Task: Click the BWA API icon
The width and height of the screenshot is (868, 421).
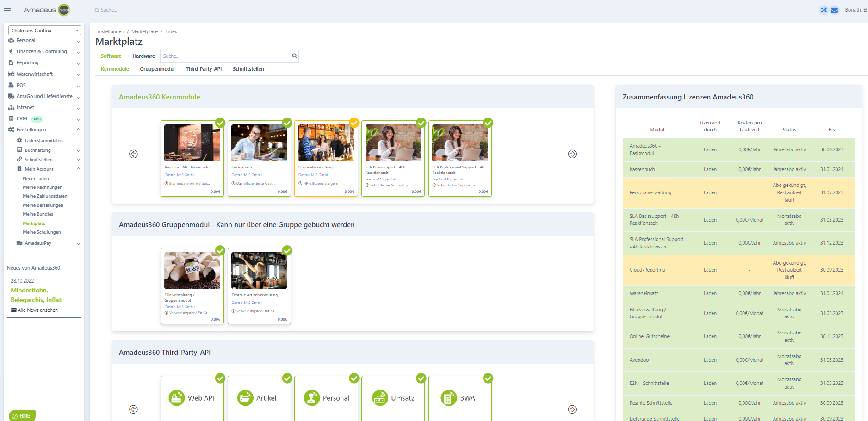Action: [x=449, y=398]
